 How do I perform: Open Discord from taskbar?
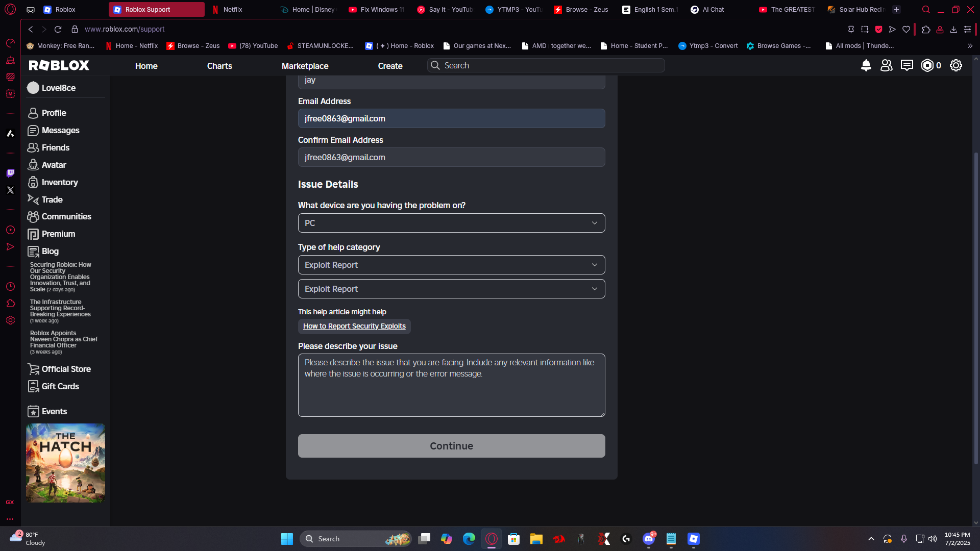click(x=649, y=539)
